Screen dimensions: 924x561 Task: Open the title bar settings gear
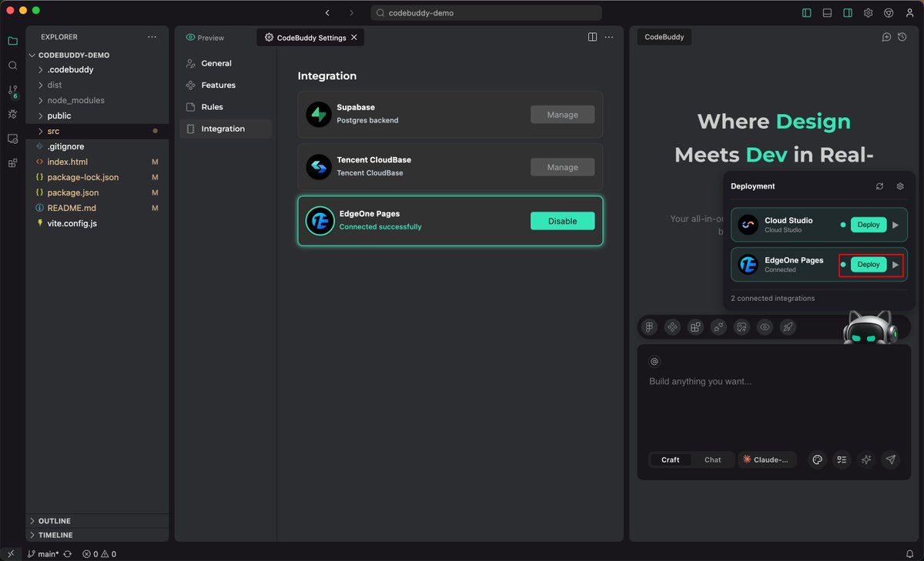click(868, 12)
